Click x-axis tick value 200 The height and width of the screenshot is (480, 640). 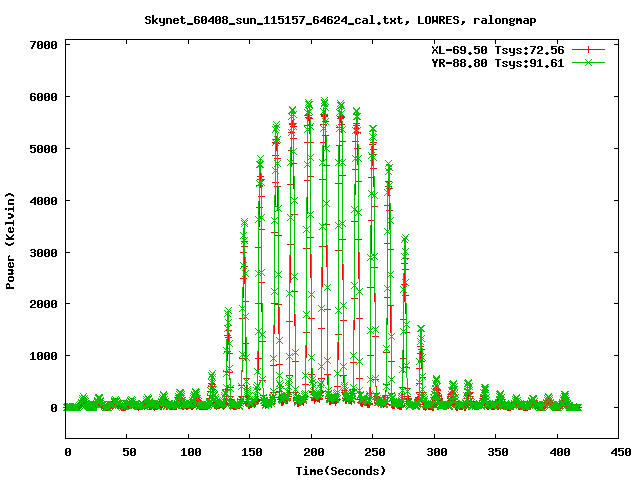[313, 452]
